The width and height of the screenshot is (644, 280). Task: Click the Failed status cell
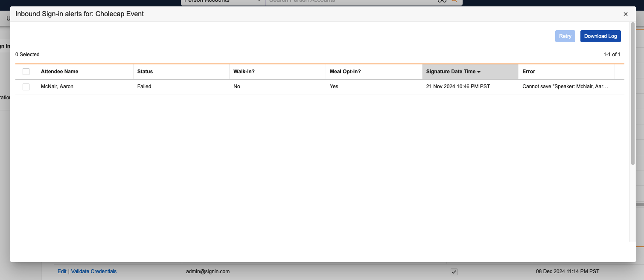click(x=144, y=87)
